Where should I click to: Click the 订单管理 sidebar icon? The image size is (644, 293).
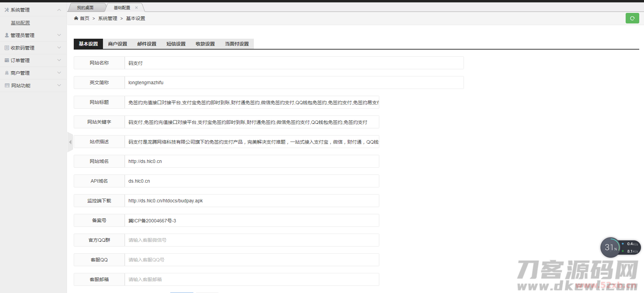coord(6,60)
